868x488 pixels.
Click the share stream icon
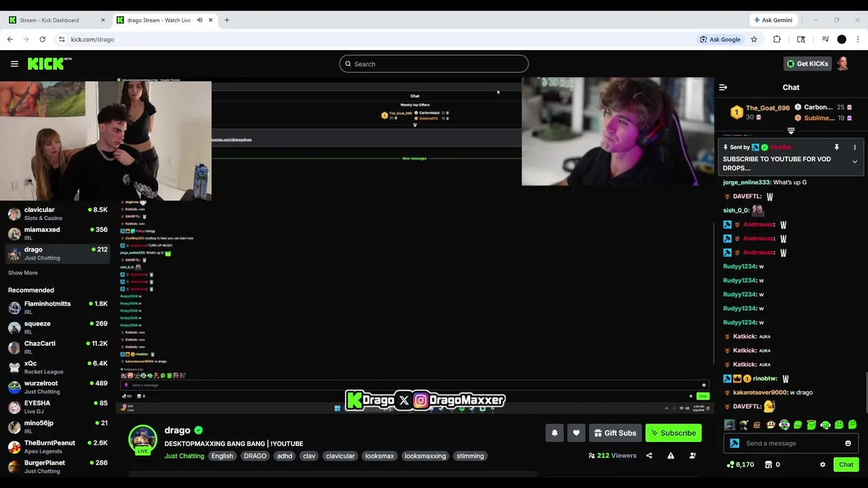pyautogui.click(x=649, y=455)
